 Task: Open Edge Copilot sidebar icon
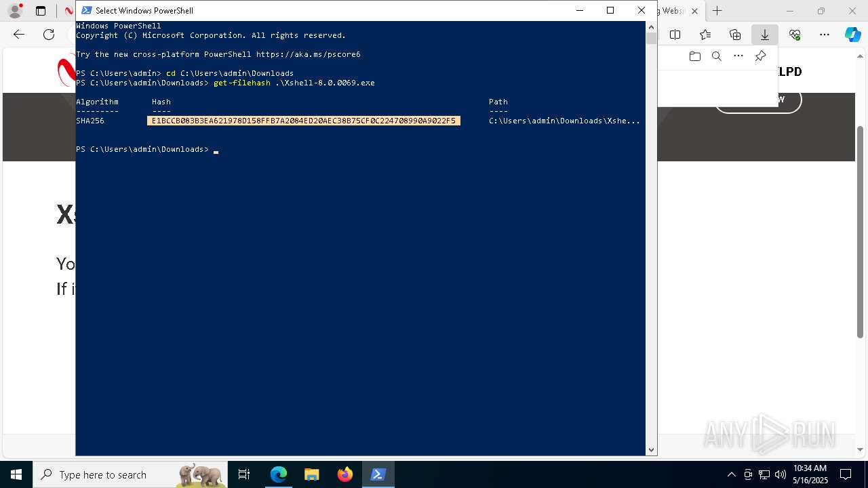852,35
